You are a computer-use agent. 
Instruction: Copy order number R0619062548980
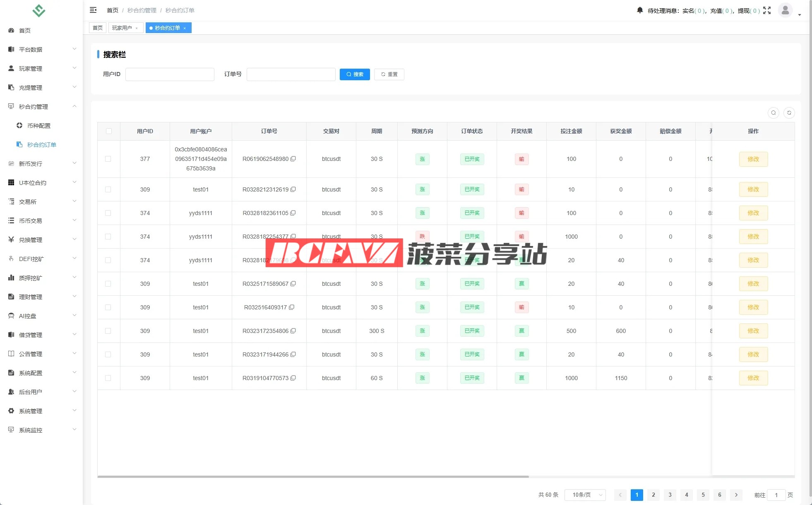293,159
